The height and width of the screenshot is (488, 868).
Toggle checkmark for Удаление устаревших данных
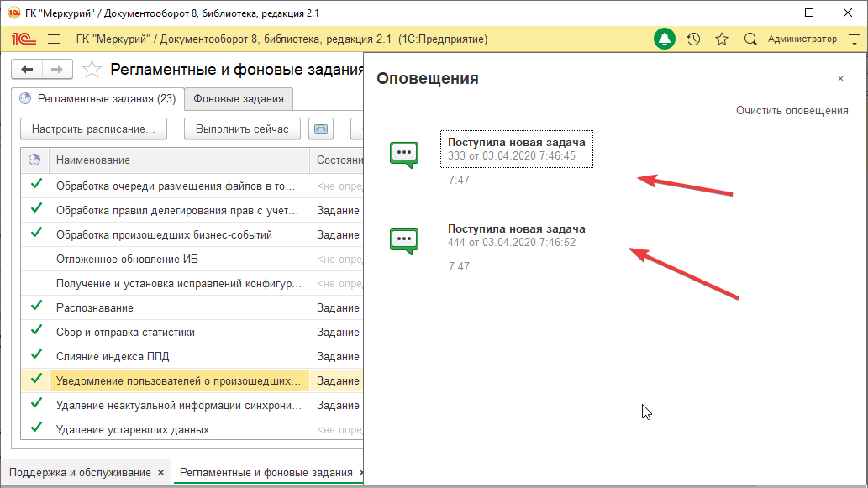click(36, 428)
